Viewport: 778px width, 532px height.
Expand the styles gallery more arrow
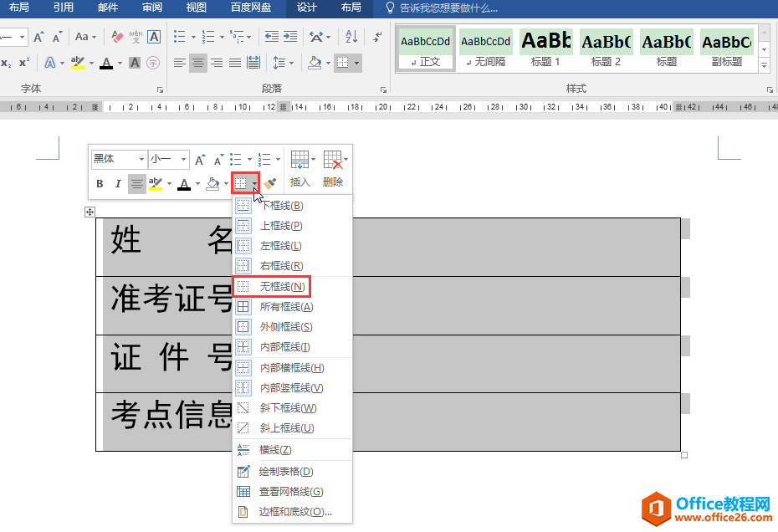[x=764, y=65]
